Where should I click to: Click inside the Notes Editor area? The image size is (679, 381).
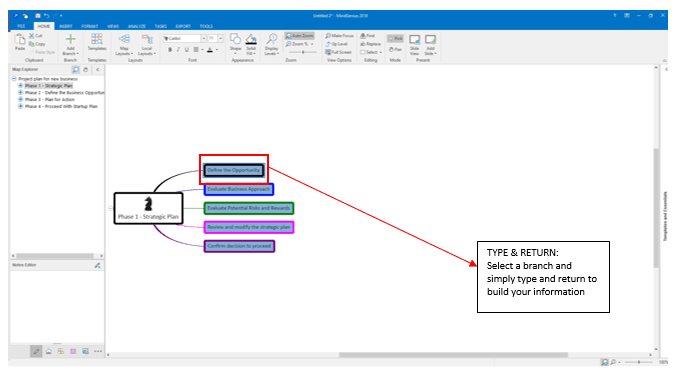click(56, 305)
